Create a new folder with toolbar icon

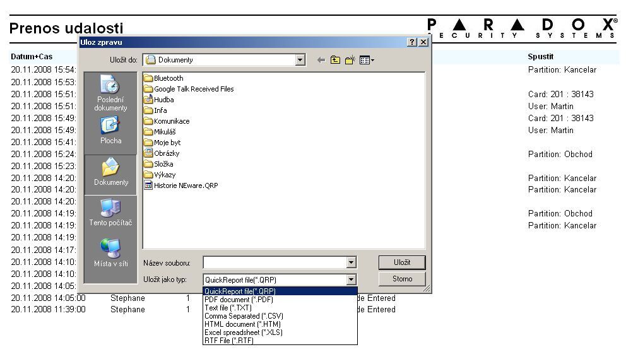(350, 60)
